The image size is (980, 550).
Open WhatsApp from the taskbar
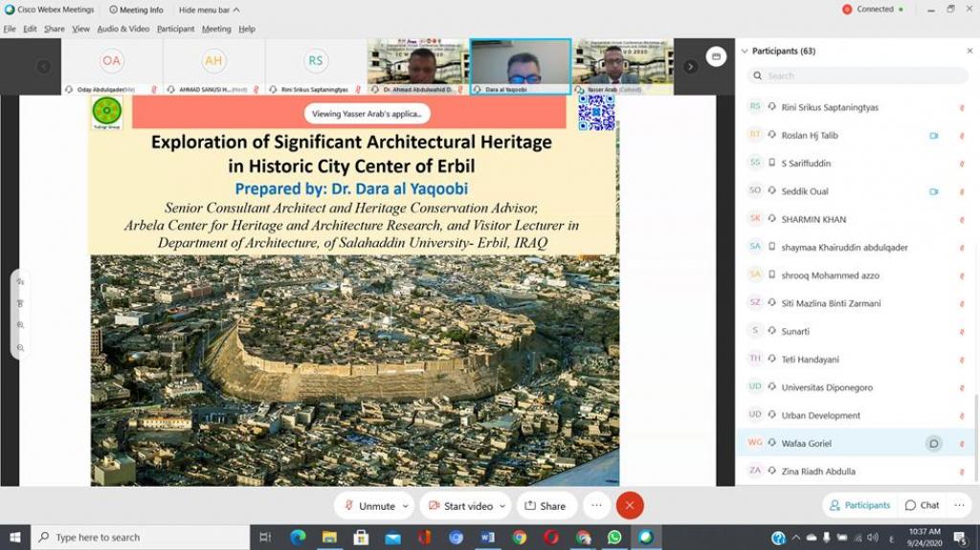tap(614, 538)
